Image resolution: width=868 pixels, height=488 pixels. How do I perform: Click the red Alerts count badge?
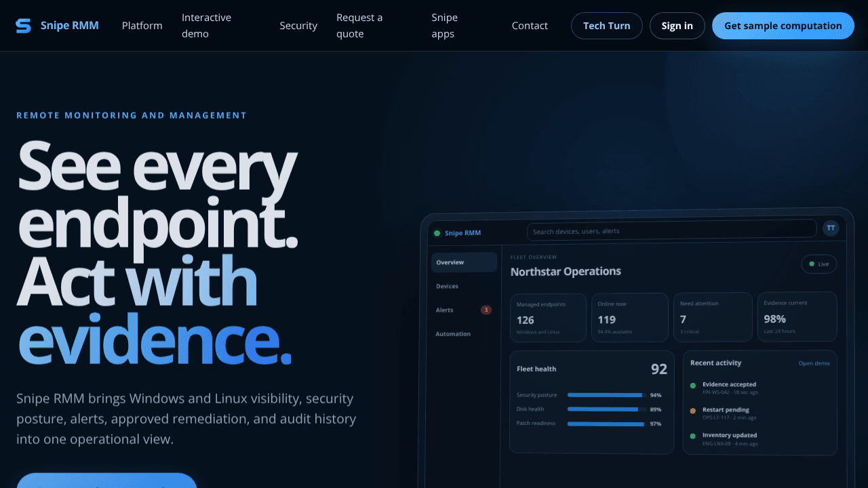[486, 310]
